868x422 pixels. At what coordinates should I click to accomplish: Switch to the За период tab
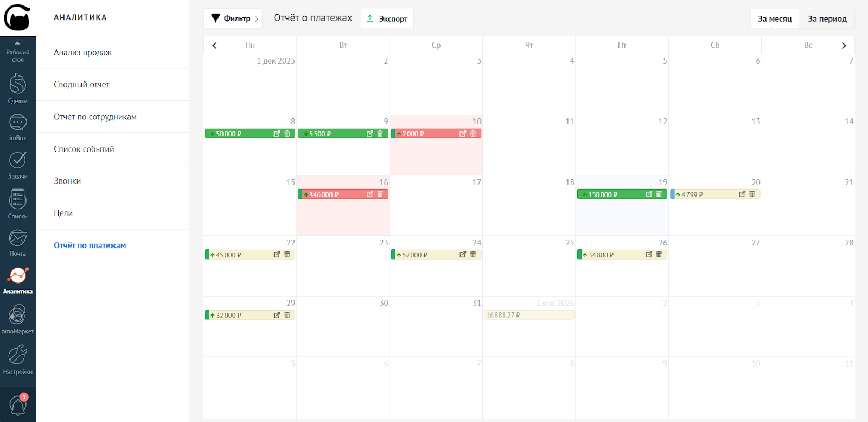click(827, 19)
